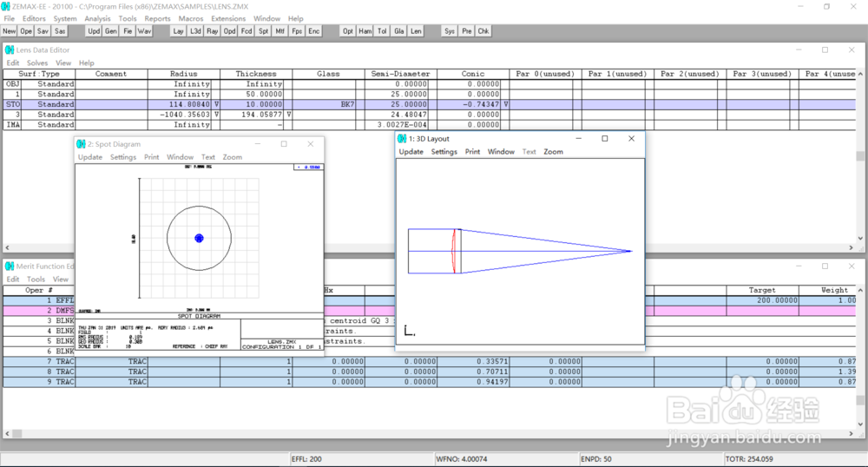Open the Extensions menu
The image size is (868, 467).
(x=228, y=19)
